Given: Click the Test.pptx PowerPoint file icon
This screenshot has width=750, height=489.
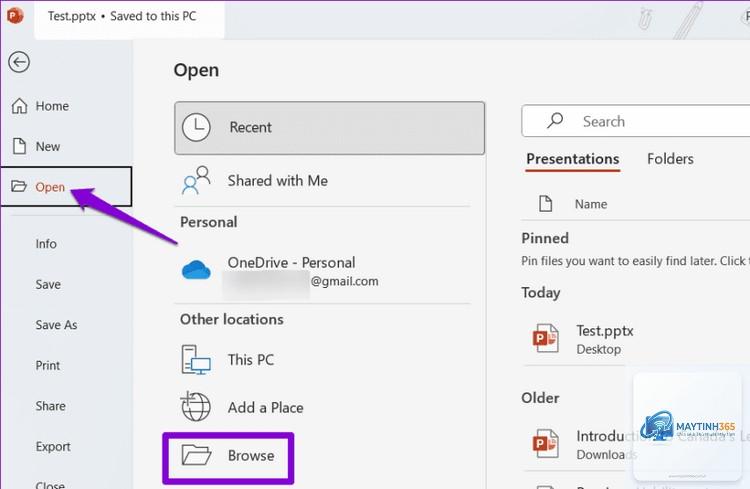Looking at the screenshot, I should point(546,338).
